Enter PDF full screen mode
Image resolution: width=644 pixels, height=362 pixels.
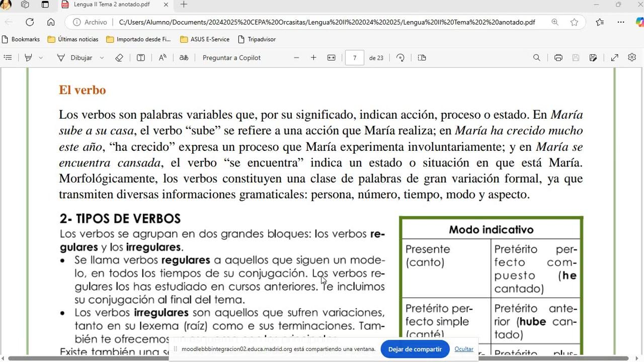point(614,58)
